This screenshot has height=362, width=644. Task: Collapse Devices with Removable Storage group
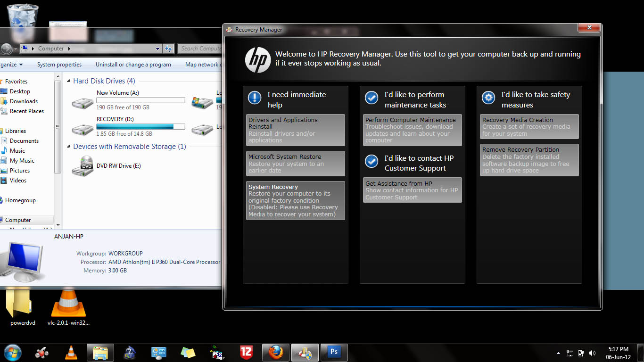69,147
